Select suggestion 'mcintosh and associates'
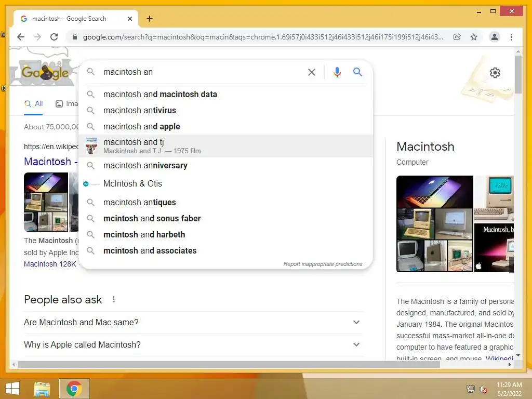Screen dimensions: 532x399 tap(225, 251)
